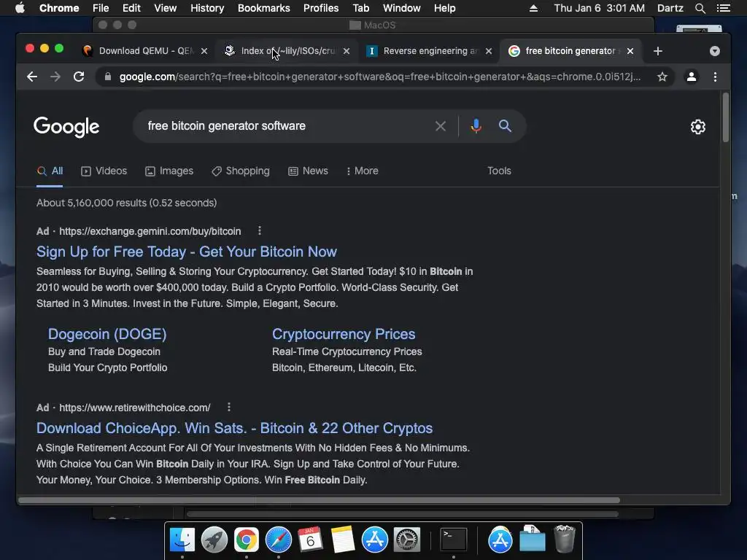This screenshot has height=560, width=747.
Task: Open Calendar from the dock
Action: click(x=311, y=540)
